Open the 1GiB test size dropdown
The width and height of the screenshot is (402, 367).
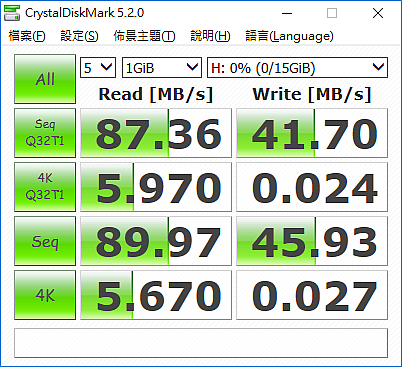click(x=162, y=68)
